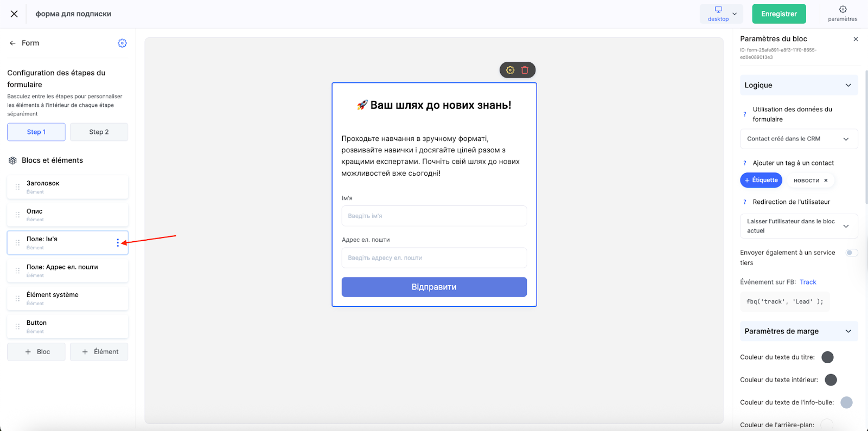This screenshot has width=868, height=431.
Task: Click the Form settings gear icon
Action: [122, 43]
